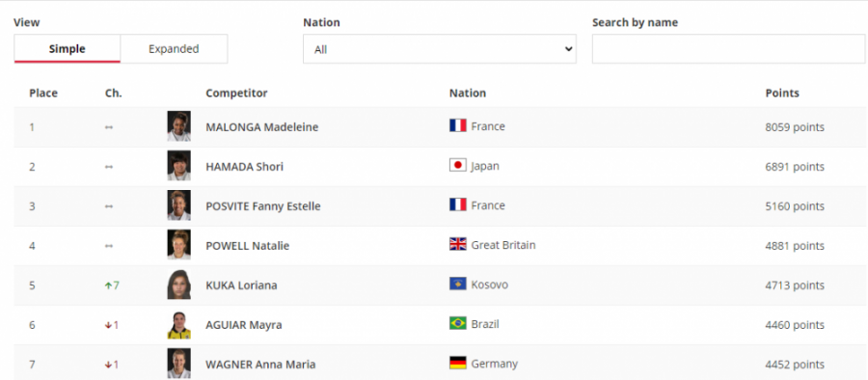Screen dimensions: 868x380
Task: Click the Great Britain flag icon
Action: pos(458,244)
